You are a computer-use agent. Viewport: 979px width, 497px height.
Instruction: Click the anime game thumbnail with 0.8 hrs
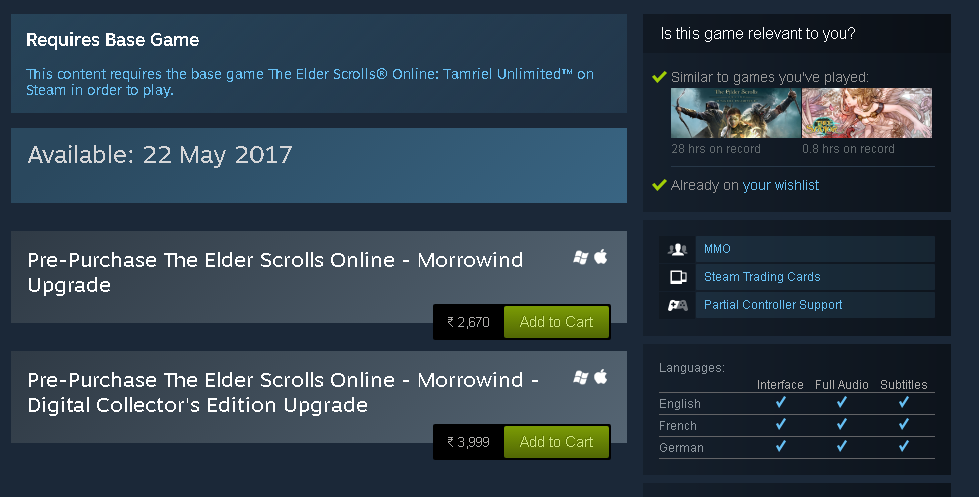point(867,112)
